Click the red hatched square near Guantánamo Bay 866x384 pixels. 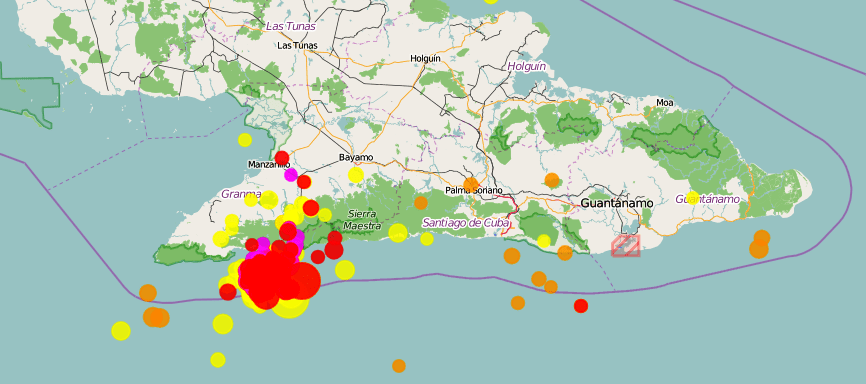click(x=626, y=245)
